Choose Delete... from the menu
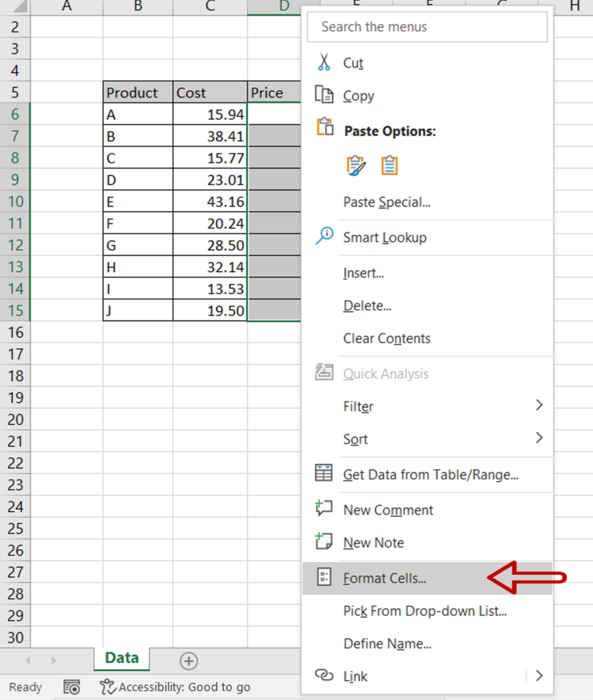The width and height of the screenshot is (593, 700). 427,306
